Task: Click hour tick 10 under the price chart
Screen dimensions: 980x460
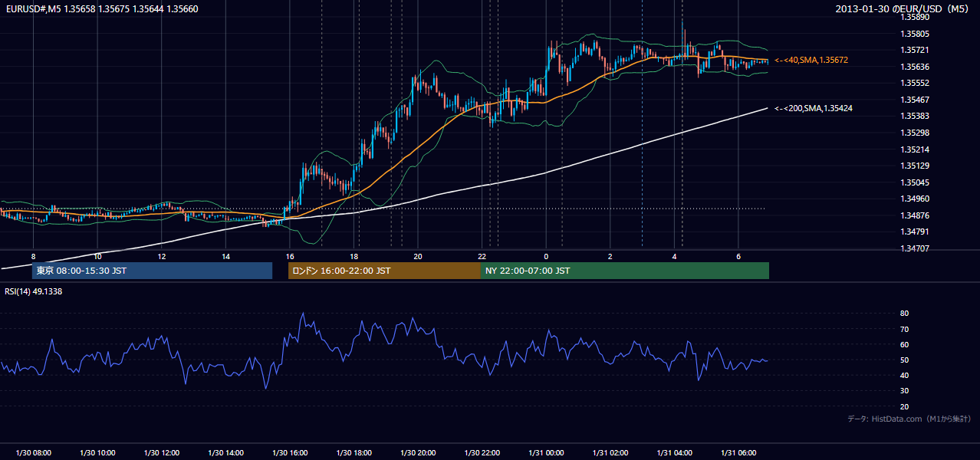Action: click(x=97, y=256)
